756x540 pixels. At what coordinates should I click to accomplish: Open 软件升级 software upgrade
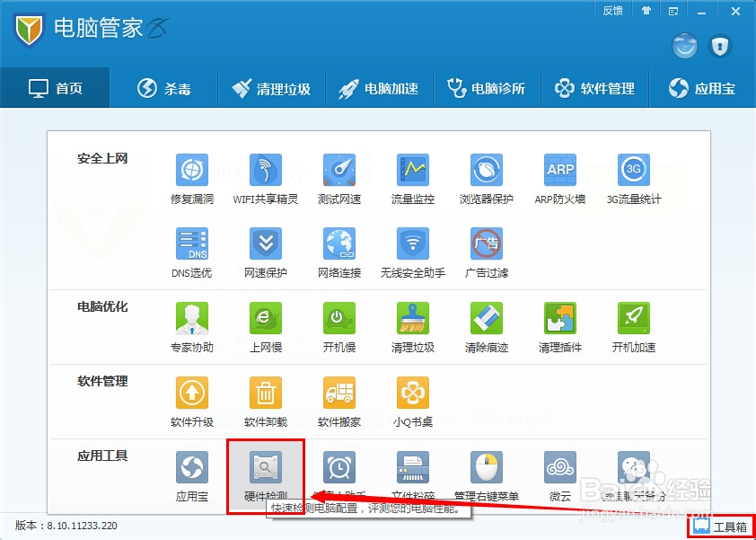192,403
